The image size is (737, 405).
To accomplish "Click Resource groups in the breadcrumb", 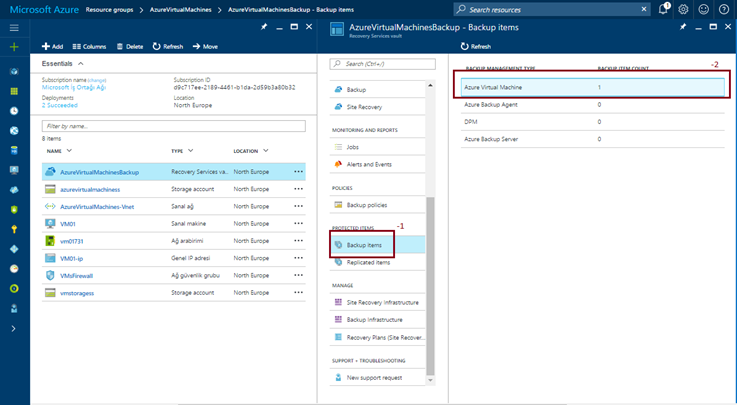I will point(109,9).
